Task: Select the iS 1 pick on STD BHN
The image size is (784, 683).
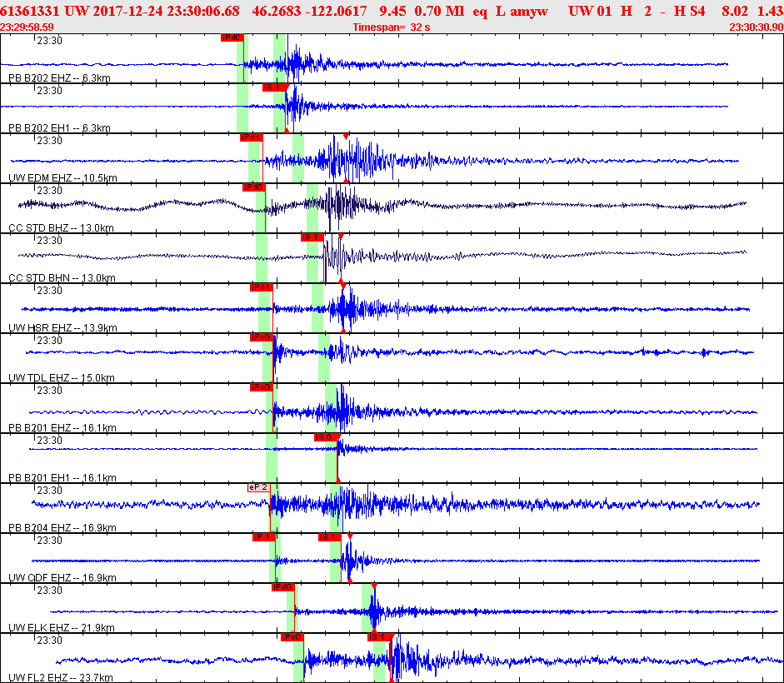Action: (312, 237)
